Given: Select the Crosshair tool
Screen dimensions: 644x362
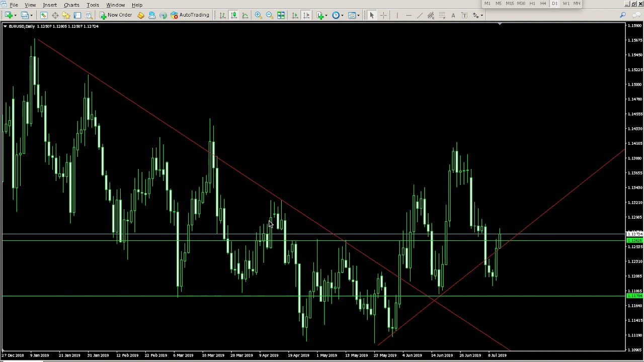Looking at the screenshot, I should point(383,15).
